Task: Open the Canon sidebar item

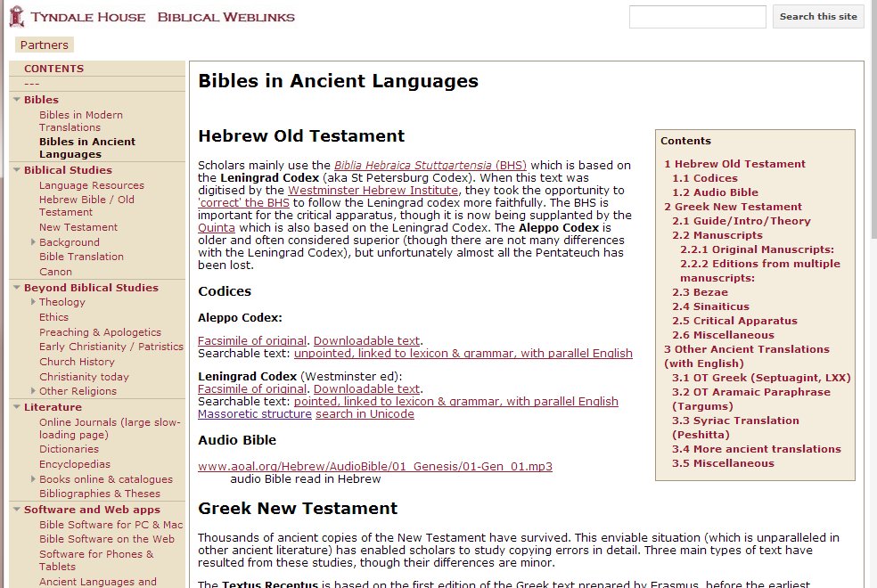Action: point(55,272)
